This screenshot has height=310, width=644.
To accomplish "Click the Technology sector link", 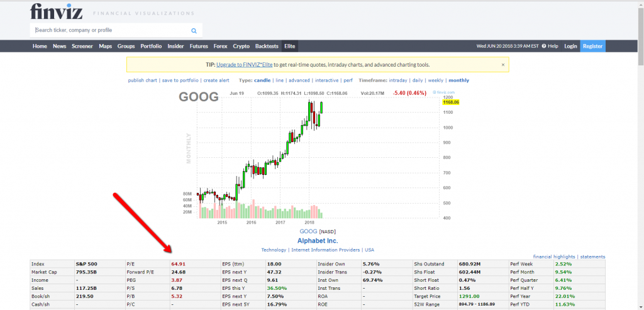I will tap(274, 250).
